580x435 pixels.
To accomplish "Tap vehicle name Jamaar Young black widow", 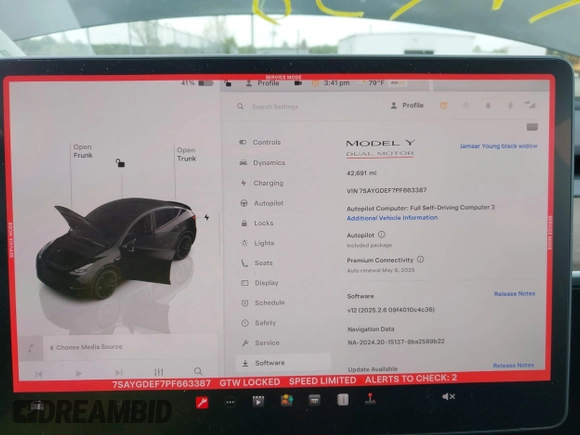I will [x=499, y=146].
